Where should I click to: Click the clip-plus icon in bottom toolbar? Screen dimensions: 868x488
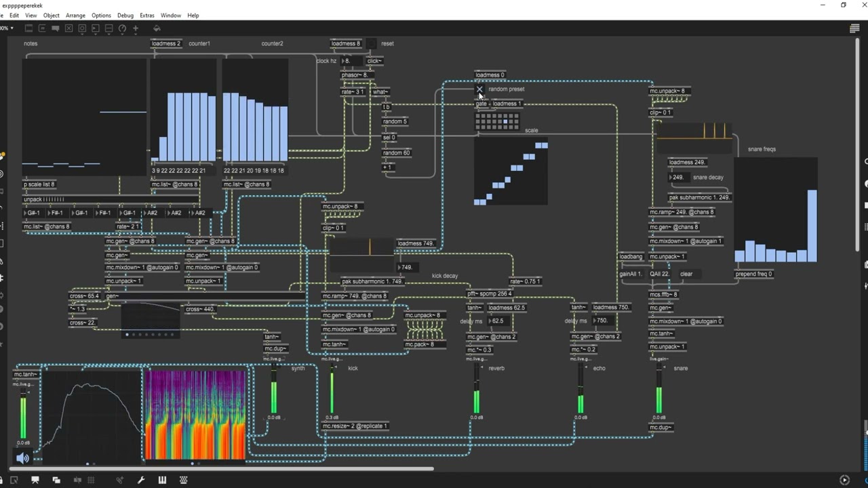click(120, 480)
